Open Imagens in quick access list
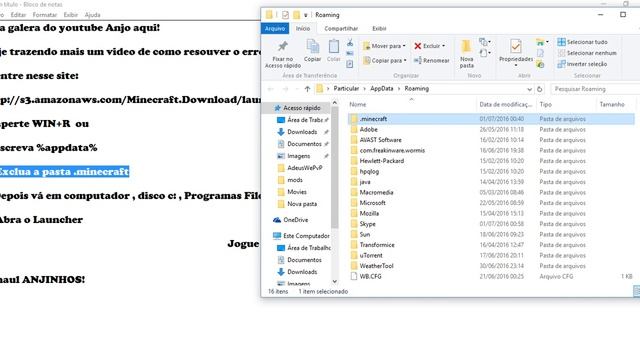The width and height of the screenshot is (640, 360). tap(298, 156)
